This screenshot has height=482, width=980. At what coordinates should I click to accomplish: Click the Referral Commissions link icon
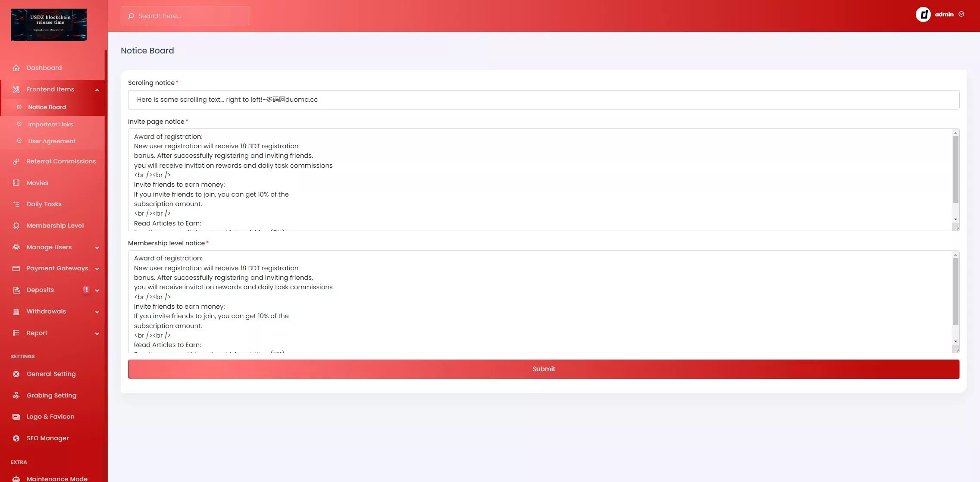[16, 161]
